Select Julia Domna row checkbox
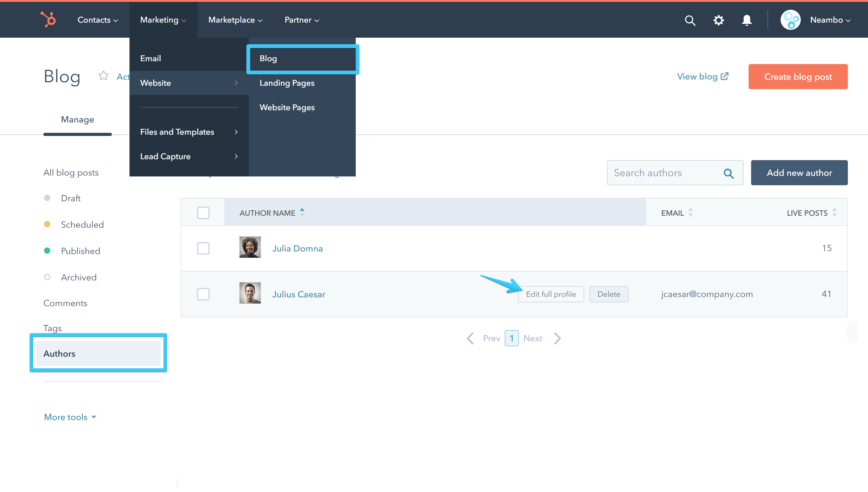This screenshot has height=492, width=868. coord(203,248)
